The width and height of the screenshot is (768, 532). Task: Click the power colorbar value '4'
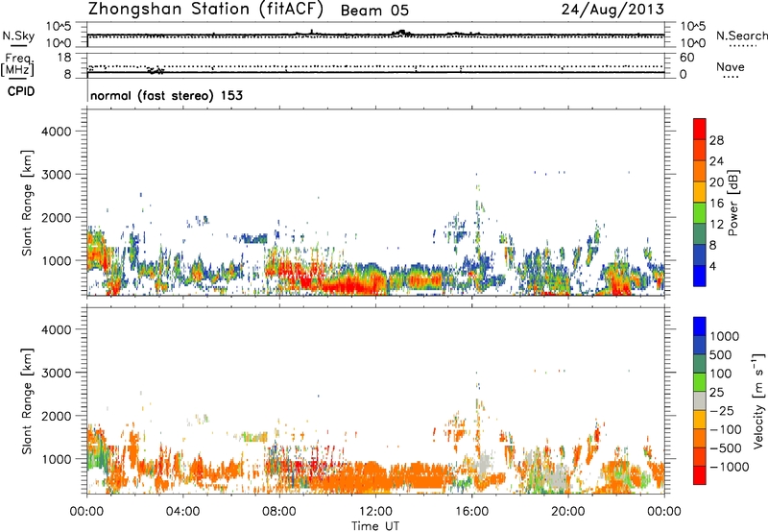coord(713,266)
